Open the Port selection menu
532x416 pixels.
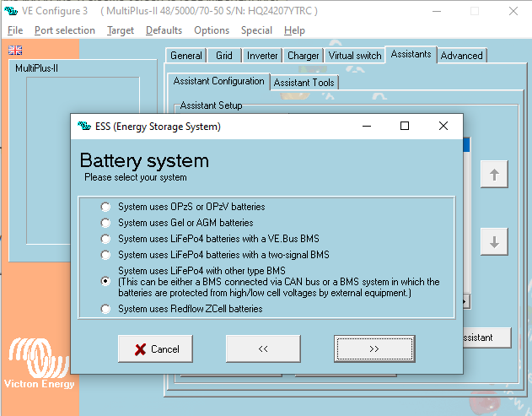pyautogui.click(x=65, y=30)
